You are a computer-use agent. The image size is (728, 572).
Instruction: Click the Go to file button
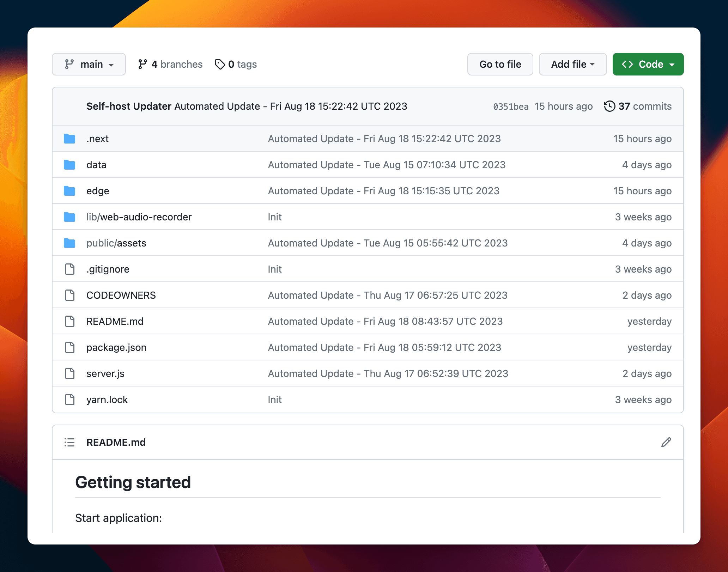(x=500, y=64)
